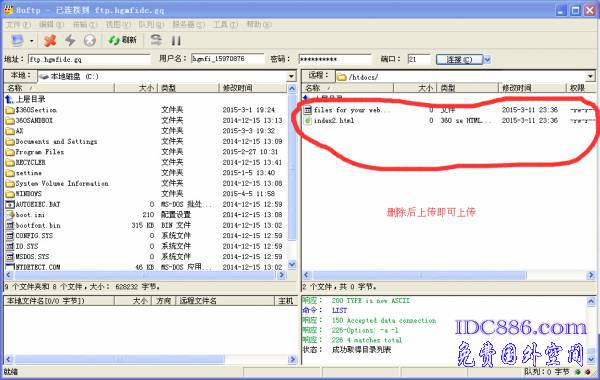Click the lightning bolt quick connect icon
The width and height of the screenshot is (600, 380).
[x=70, y=40]
